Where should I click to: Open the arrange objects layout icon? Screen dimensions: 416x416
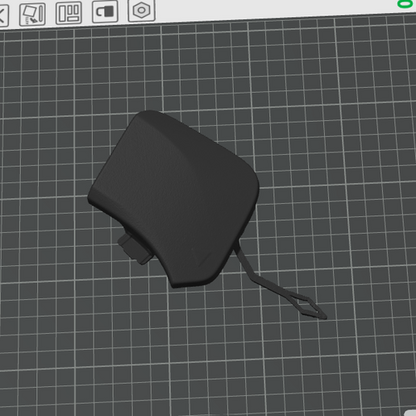click(69, 13)
